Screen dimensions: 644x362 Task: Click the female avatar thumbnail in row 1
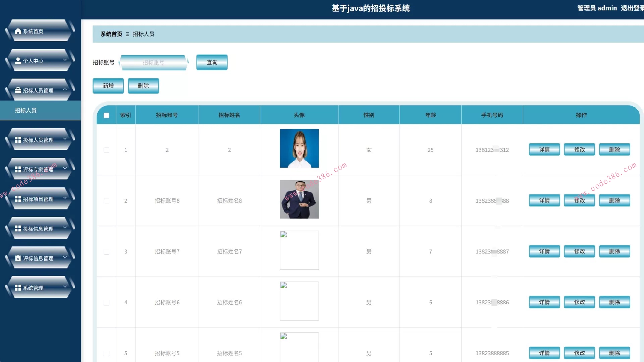coord(299,148)
